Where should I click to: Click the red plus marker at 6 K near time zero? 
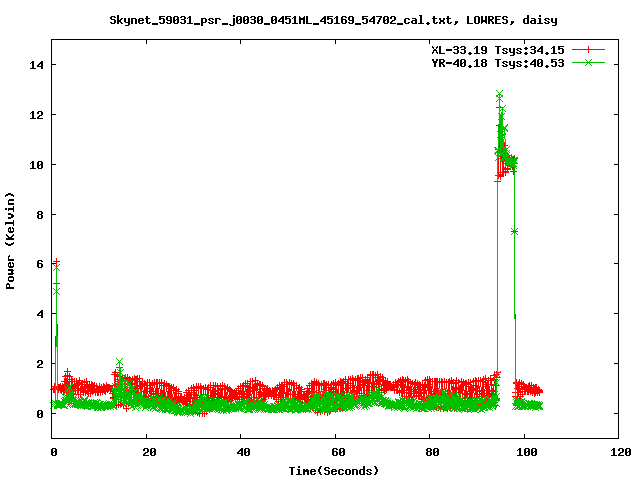[56, 261]
